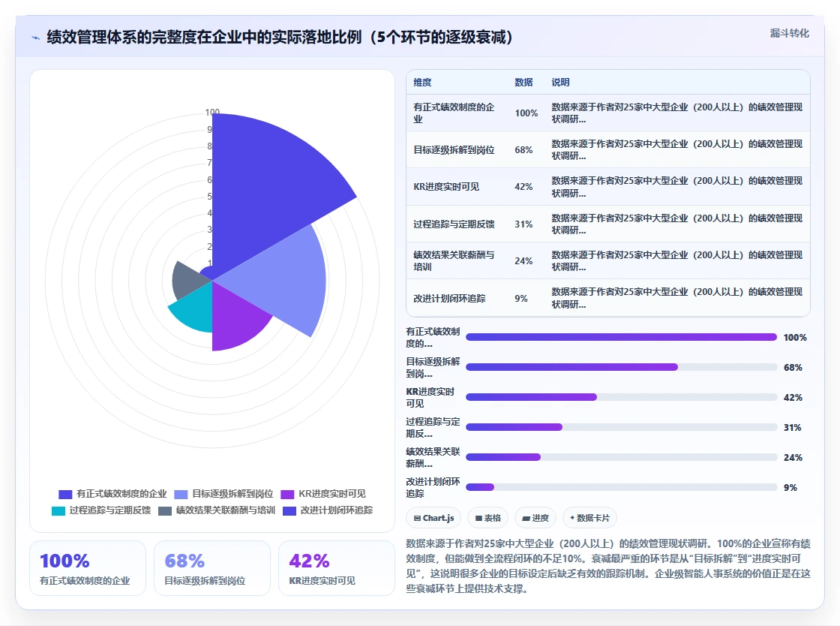Click the 31% progress bar
840x626 pixels.
[622, 427]
